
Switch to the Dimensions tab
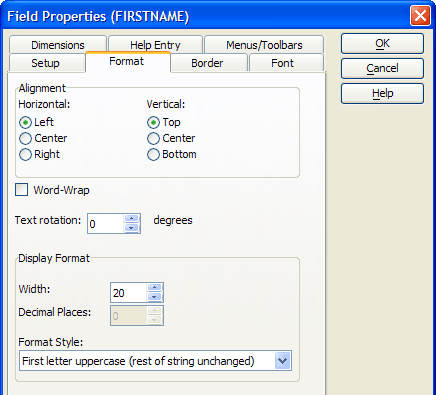click(x=58, y=45)
